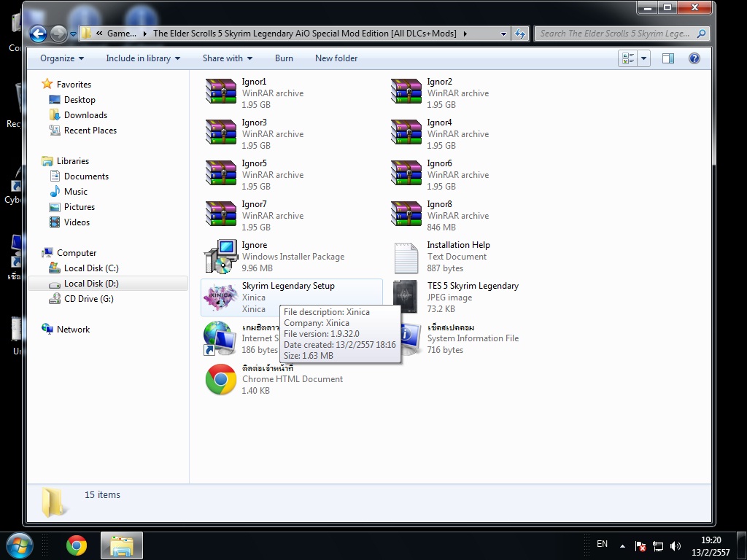This screenshot has width=747, height=560.
Task: Select Favorites in the navigation pane
Action: tap(74, 85)
